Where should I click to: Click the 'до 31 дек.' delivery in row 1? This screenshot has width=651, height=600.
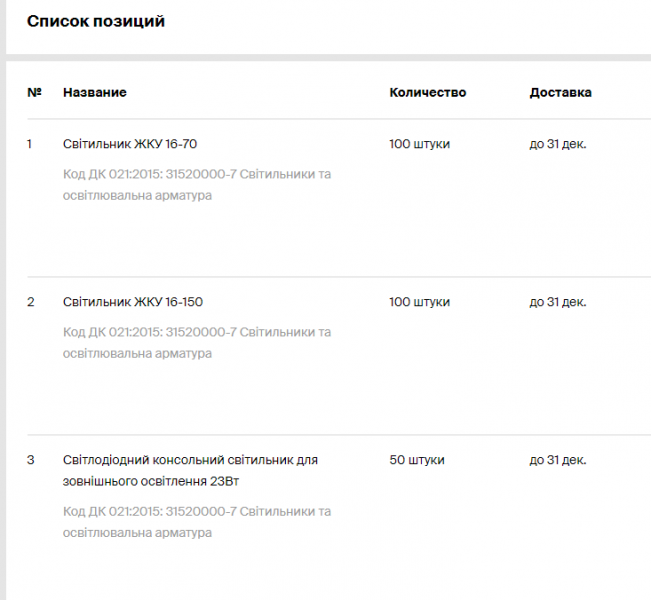(558, 144)
